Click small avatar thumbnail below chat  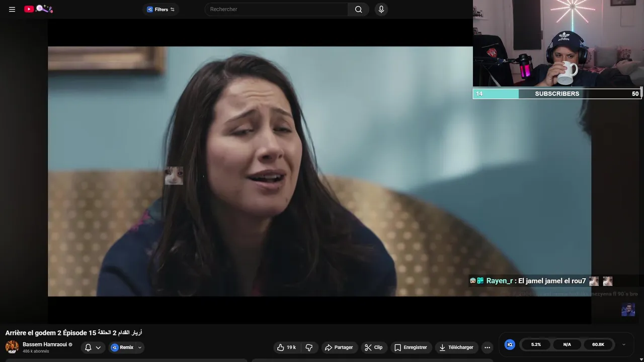[628, 310]
